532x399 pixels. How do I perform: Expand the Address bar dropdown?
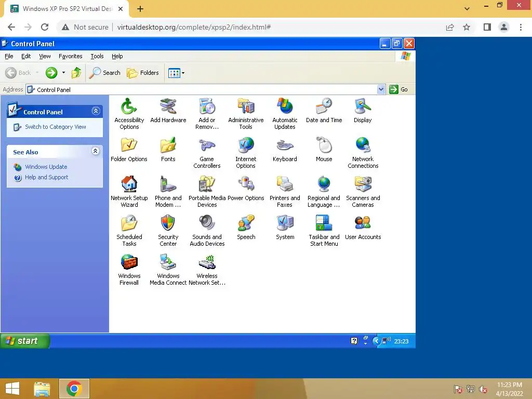(x=381, y=89)
